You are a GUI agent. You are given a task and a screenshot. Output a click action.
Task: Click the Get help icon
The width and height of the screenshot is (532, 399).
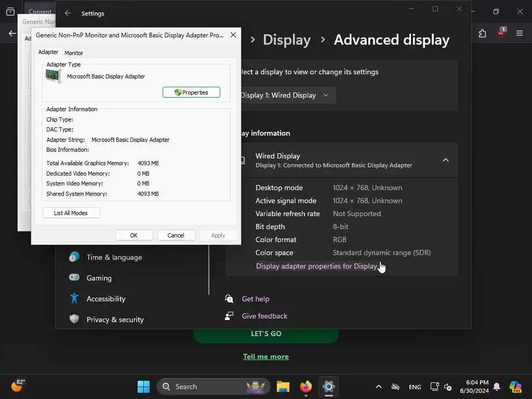coord(229,299)
